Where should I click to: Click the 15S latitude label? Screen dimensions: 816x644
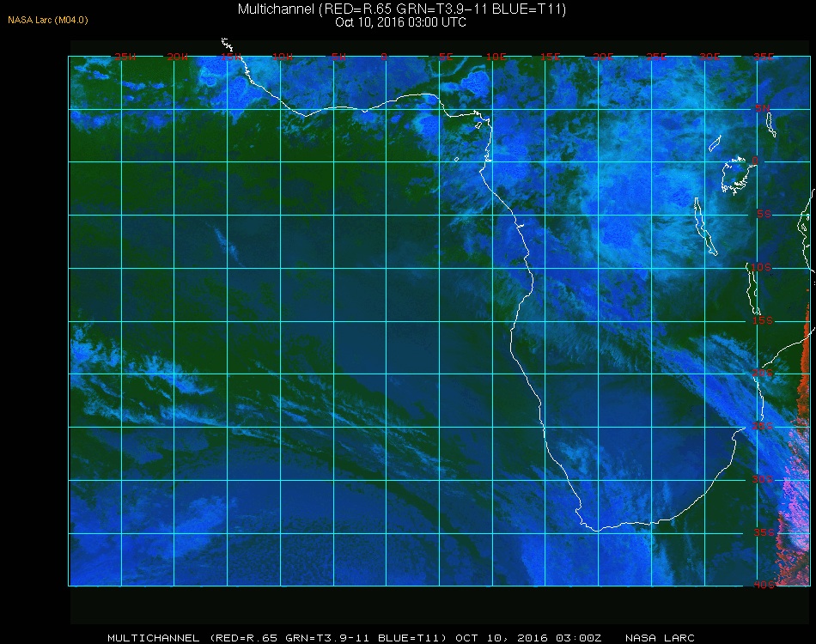pyautogui.click(x=763, y=320)
